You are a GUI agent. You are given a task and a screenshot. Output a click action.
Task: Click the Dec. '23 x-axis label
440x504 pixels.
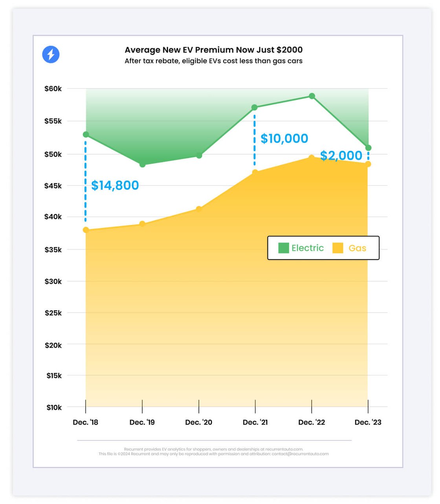(368, 422)
